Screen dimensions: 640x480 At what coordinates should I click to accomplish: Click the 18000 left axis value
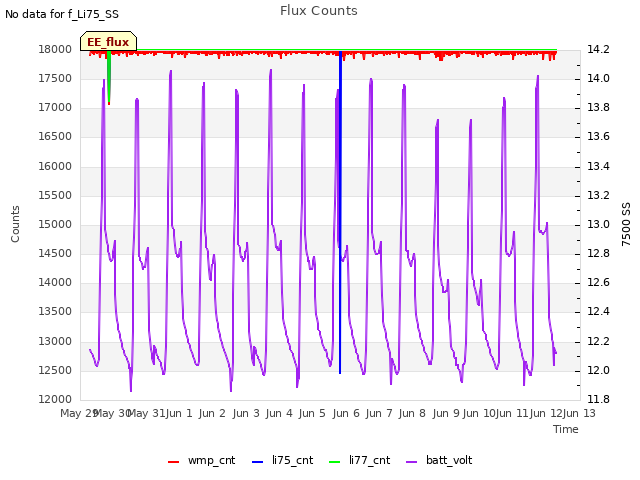pos(55,49)
